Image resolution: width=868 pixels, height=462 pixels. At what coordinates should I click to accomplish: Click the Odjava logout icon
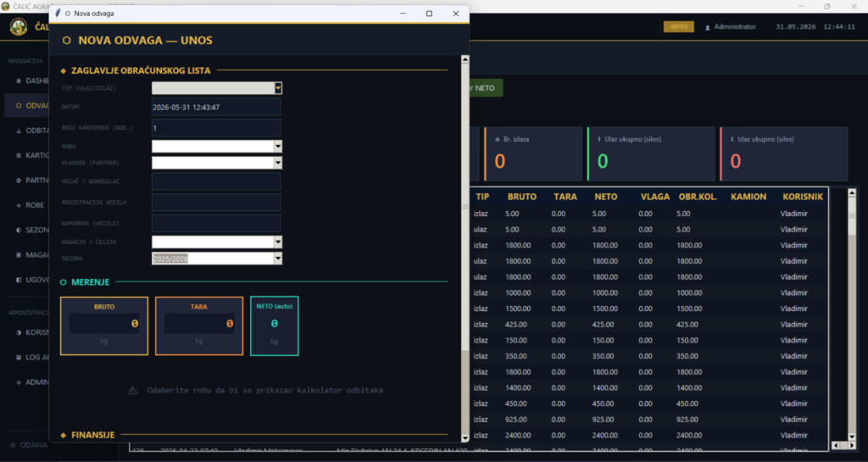click(13, 445)
